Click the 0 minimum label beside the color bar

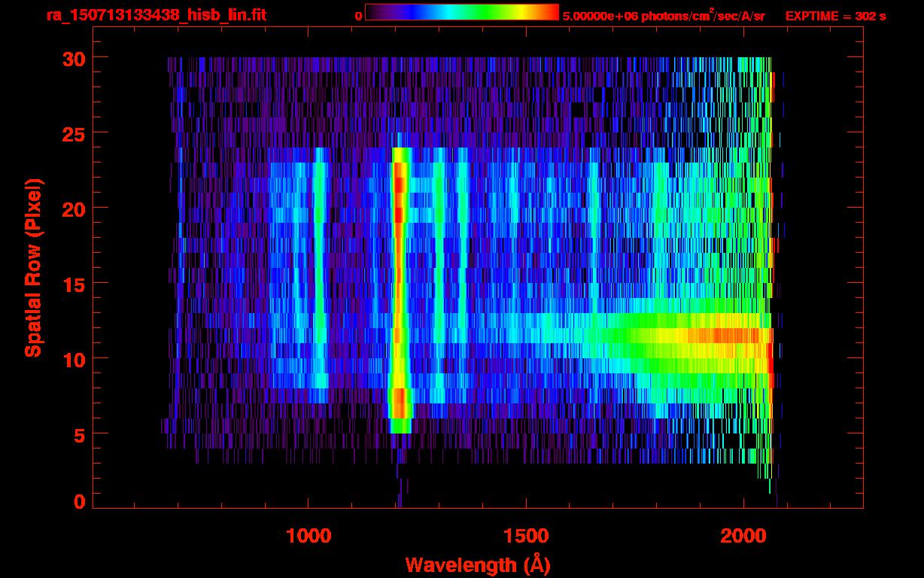pos(358,16)
